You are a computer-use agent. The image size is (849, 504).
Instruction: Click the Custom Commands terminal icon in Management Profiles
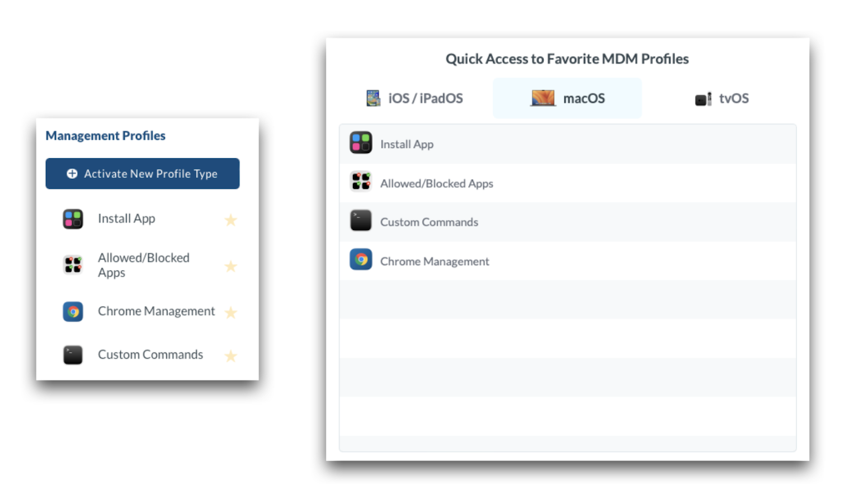click(73, 355)
